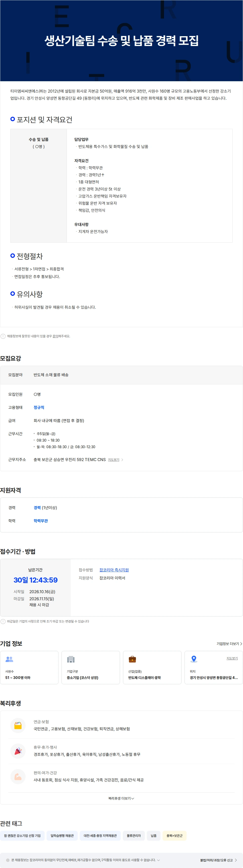Click the 지게차 운전가능자 preferred item
243x868 pixels.
tap(93, 232)
